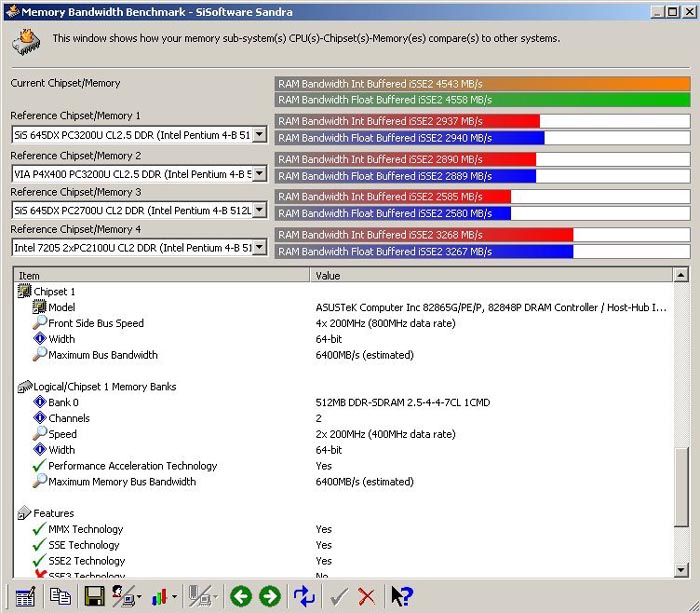Select the Features group row
700x613 pixels.
[x=344, y=513]
